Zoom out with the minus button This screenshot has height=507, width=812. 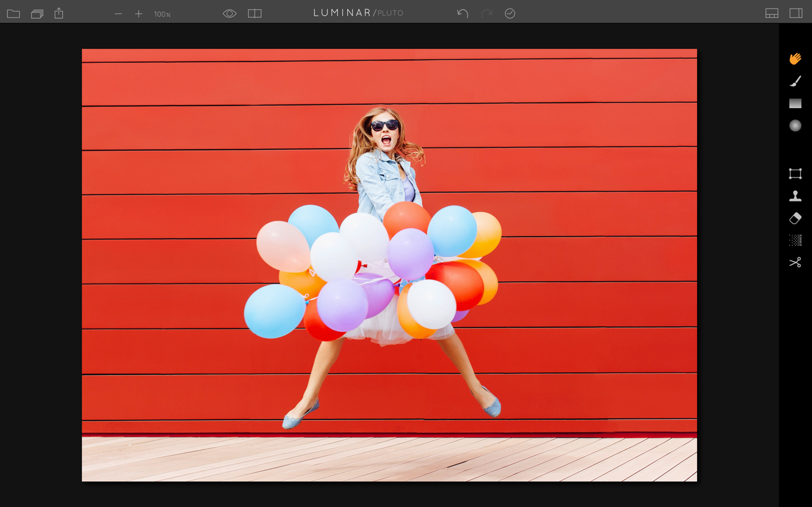click(x=118, y=14)
